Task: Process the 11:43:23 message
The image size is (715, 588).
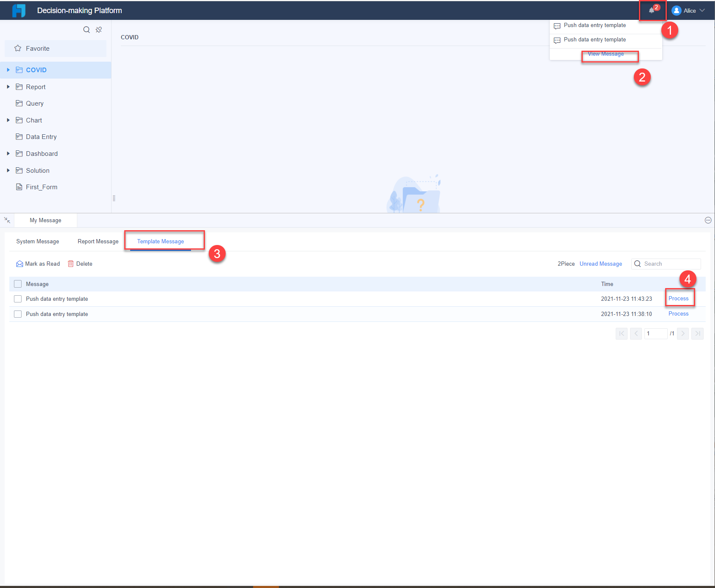Action: (x=679, y=299)
